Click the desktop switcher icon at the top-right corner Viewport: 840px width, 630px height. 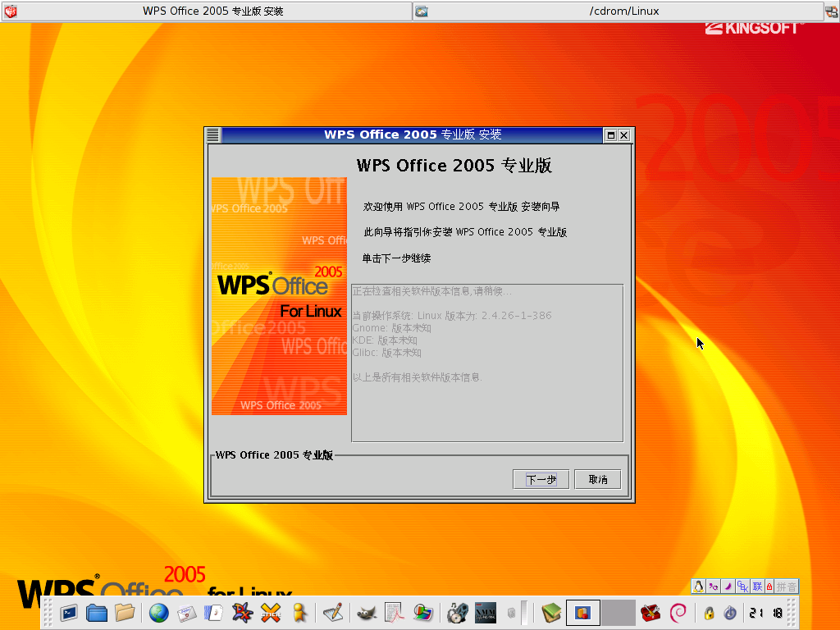coord(832,11)
